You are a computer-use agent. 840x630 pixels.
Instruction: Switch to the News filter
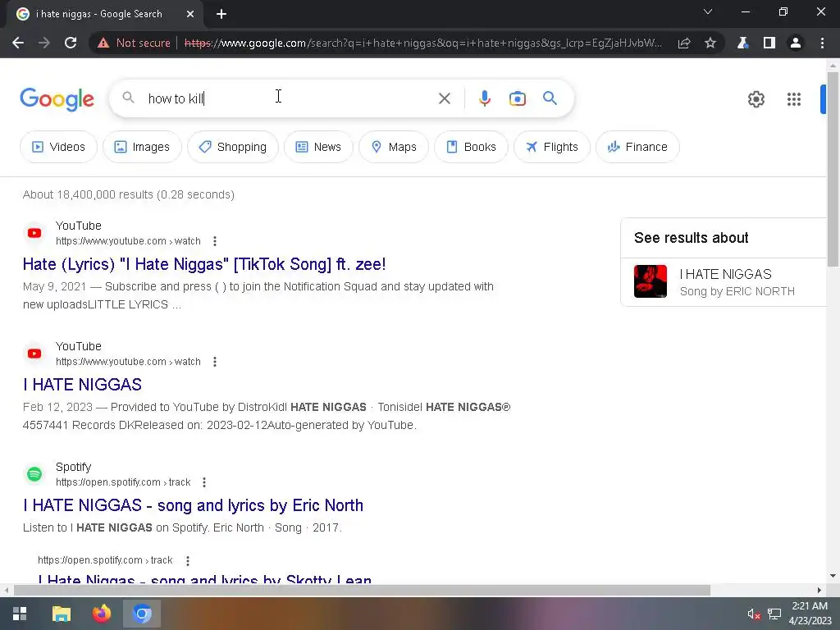coord(318,147)
